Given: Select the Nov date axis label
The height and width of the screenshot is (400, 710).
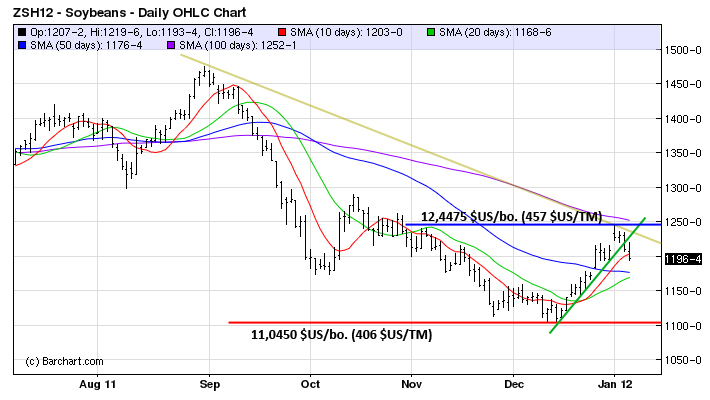Looking at the screenshot, I should 410,383.
